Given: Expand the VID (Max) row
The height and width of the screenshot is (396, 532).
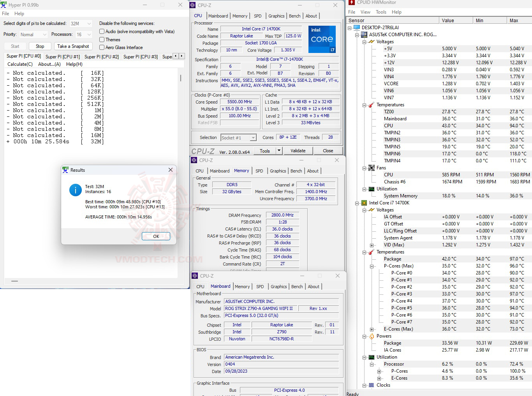Looking at the screenshot, I should [372, 245].
